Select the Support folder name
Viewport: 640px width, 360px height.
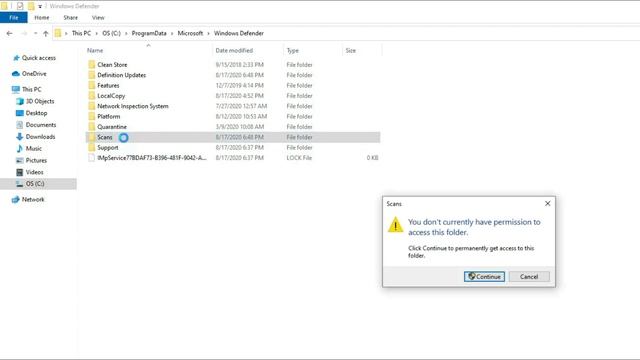[108, 147]
